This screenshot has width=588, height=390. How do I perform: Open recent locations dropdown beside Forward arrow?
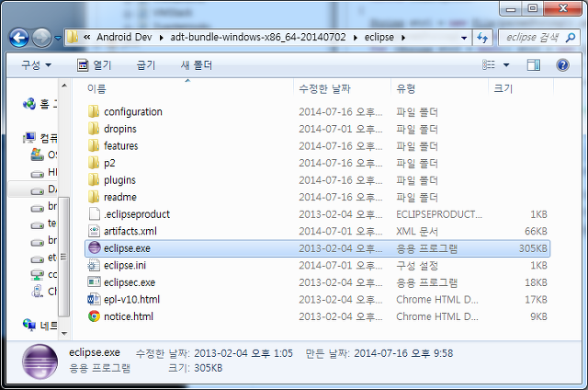coord(58,38)
